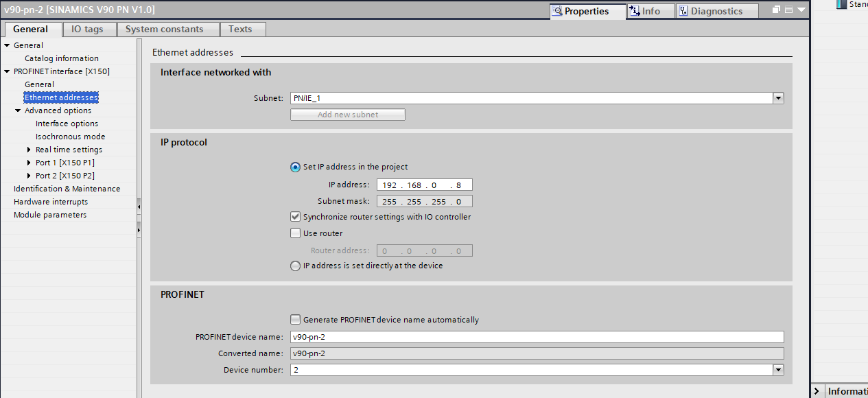This screenshot has height=398, width=868.
Task: Collapse the Advanced options node
Action: click(x=18, y=110)
